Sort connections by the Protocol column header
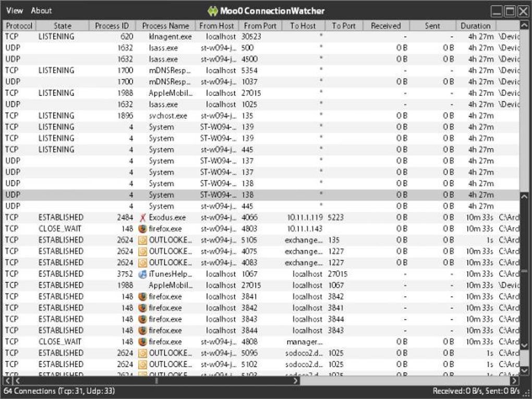The image size is (532, 399). tap(19, 25)
